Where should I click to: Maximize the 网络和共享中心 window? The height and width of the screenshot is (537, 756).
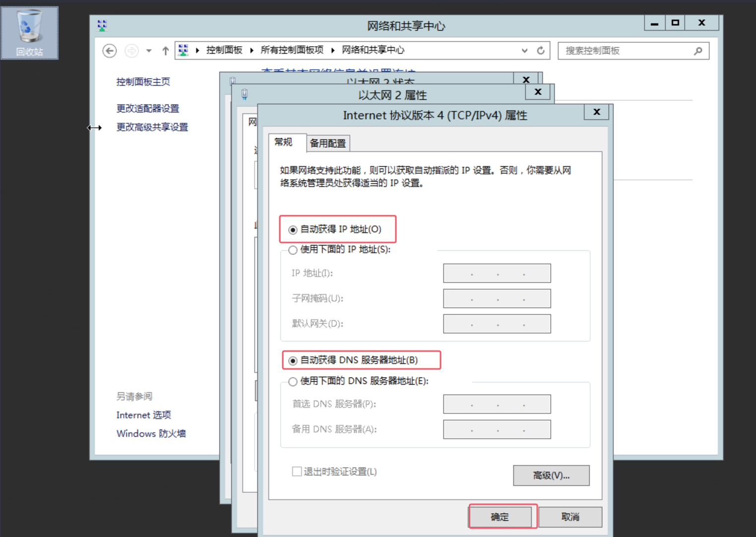tap(675, 23)
